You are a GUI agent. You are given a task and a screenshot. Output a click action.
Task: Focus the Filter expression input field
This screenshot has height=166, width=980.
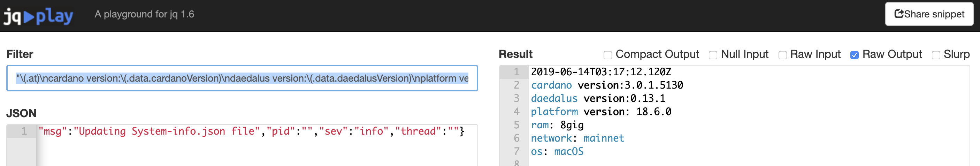[x=242, y=78]
